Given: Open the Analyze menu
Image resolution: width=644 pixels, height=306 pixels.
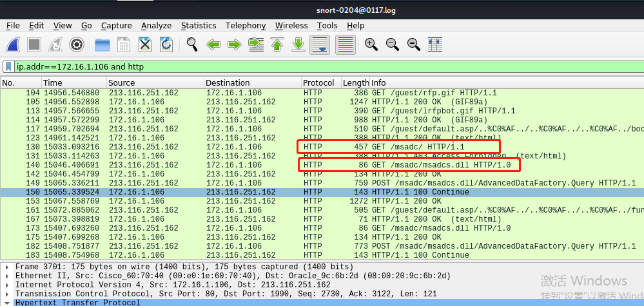Looking at the screenshot, I should (157, 25).
